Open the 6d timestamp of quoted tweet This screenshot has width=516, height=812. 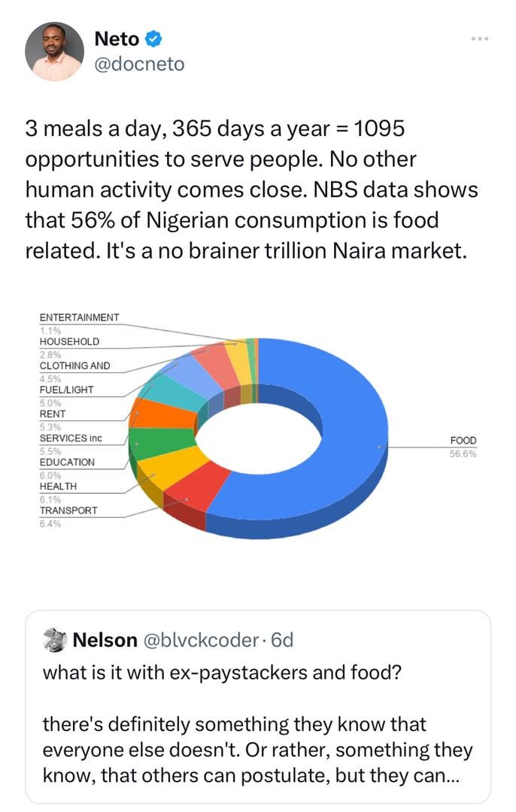(x=282, y=640)
